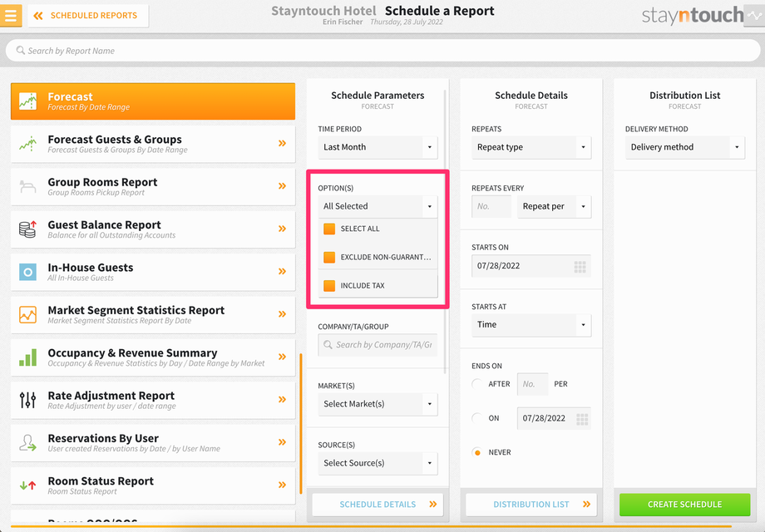This screenshot has height=532, width=765.
Task: Open the Starts On calendar picker icon
Action: 580,267
